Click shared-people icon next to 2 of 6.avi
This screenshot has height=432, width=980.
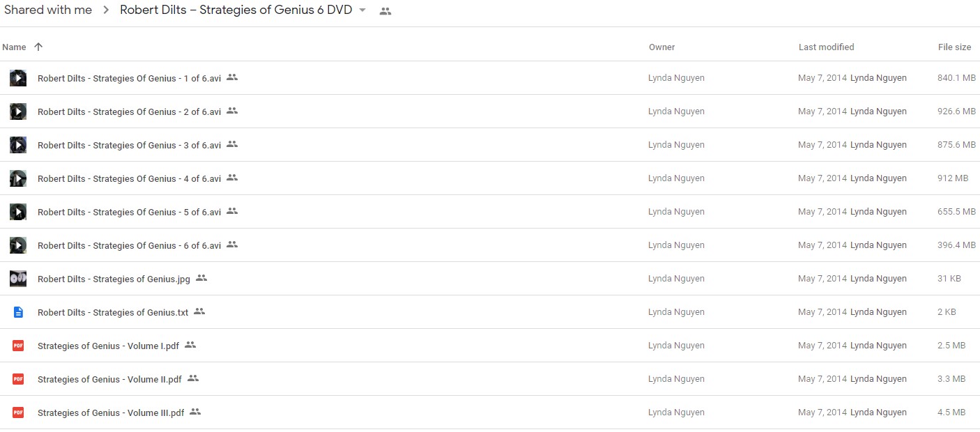coord(232,111)
